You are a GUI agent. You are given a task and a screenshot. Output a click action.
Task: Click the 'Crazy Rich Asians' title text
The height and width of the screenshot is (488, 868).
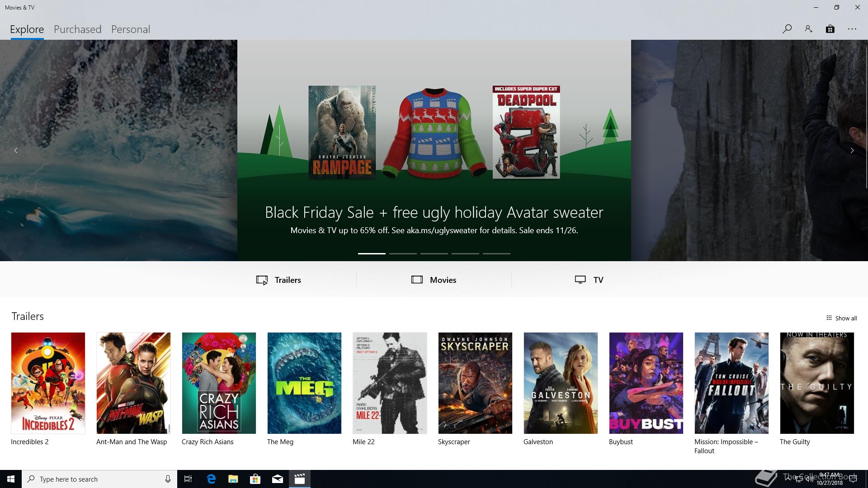point(208,442)
